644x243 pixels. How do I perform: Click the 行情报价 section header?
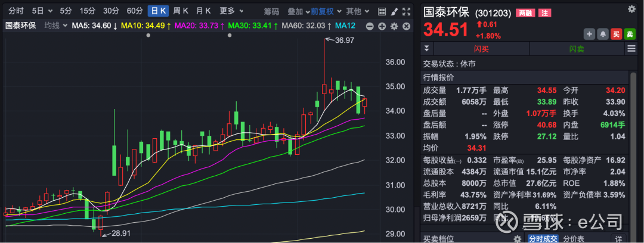point(439,77)
